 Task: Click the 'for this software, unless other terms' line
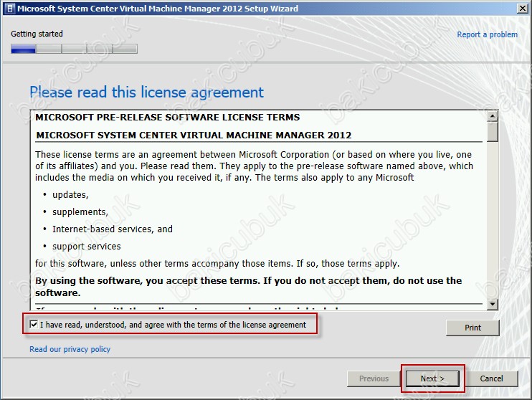pos(217,264)
